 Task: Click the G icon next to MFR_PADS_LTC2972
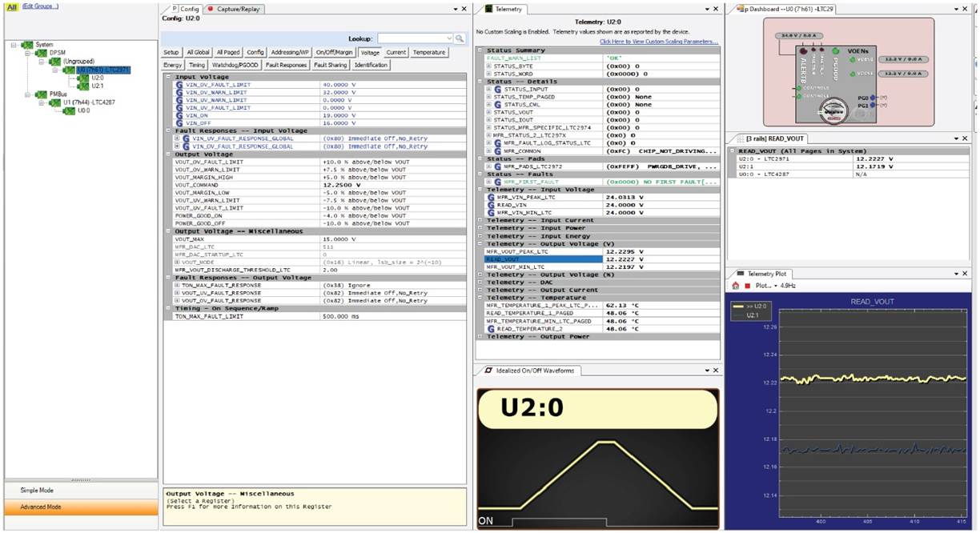[498, 166]
